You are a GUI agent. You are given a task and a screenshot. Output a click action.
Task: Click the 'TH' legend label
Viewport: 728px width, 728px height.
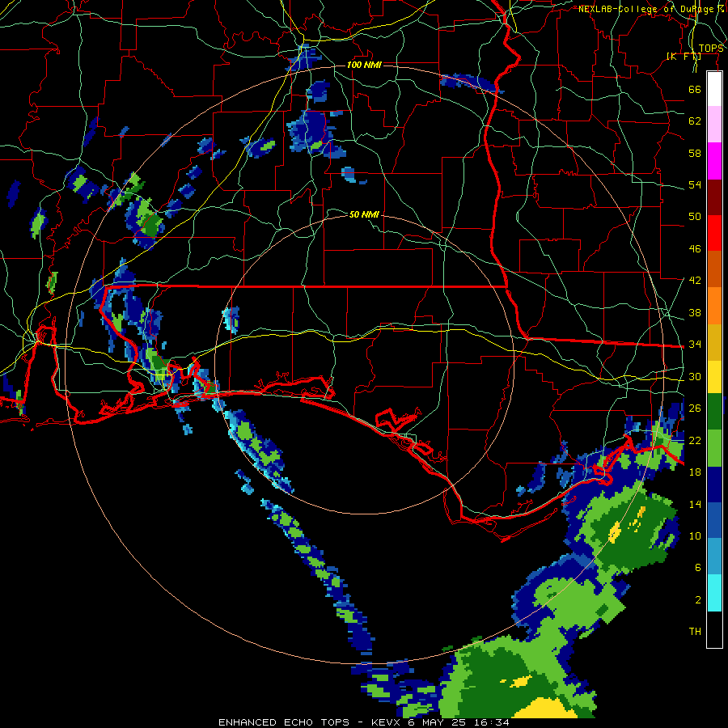pyautogui.click(x=695, y=632)
